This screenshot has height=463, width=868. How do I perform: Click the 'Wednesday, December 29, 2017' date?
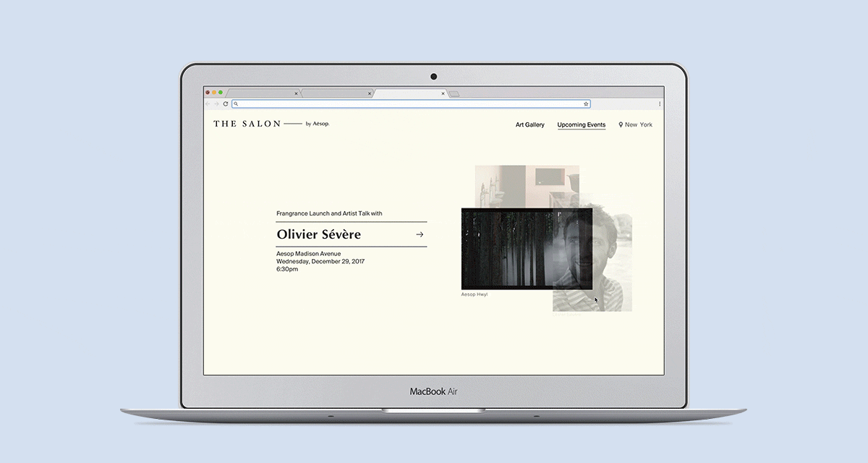pyautogui.click(x=320, y=261)
